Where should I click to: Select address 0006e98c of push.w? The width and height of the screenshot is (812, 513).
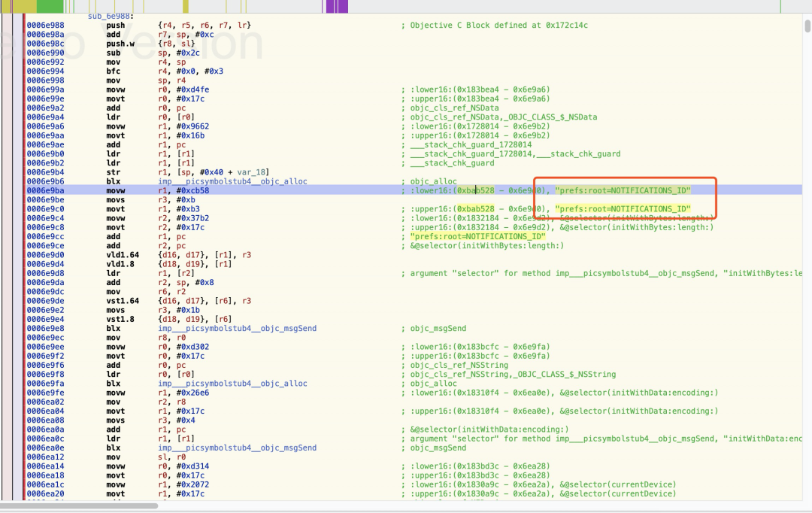(46, 44)
